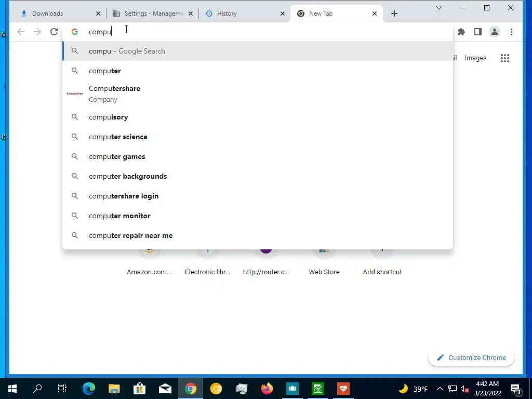The image size is (532, 399).
Task: Click Add shortcut
Action: (x=382, y=263)
